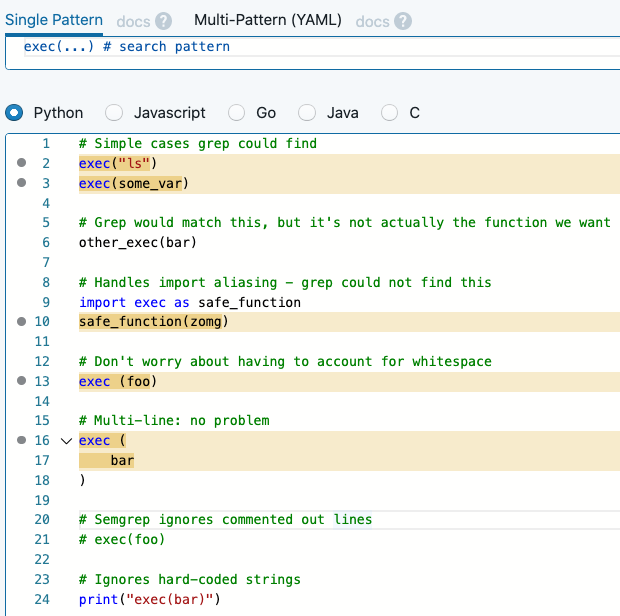
Task: Click closing parenthesis on line 18
Action: [x=82, y=480]
